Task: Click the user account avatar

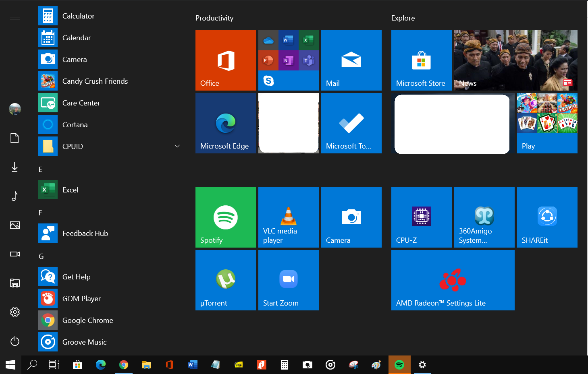Action: click(x=15, y=109)
